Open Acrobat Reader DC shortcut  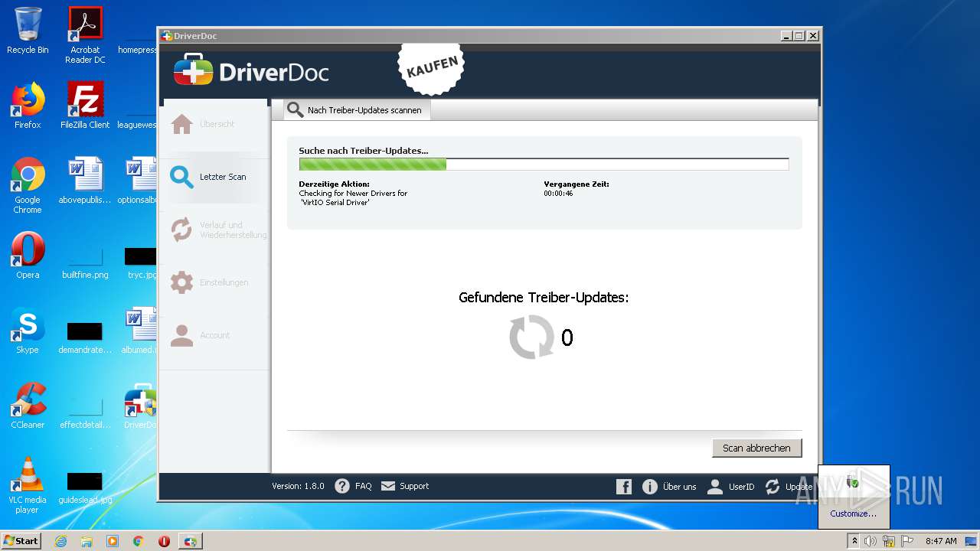tap(85, 35)
